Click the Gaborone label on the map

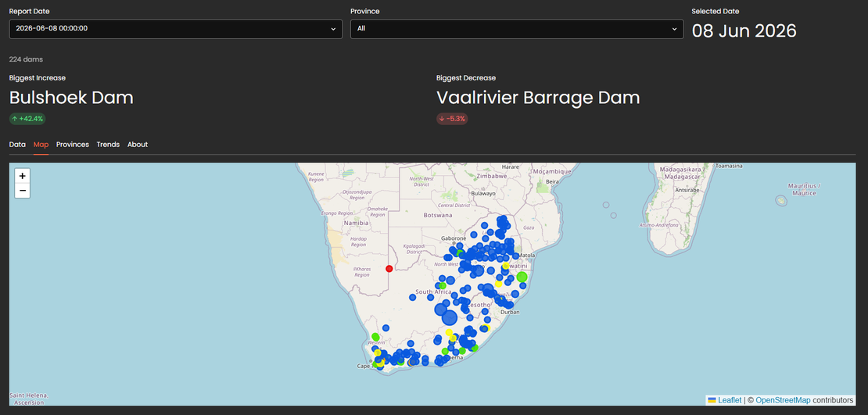[x=454, y=238]
